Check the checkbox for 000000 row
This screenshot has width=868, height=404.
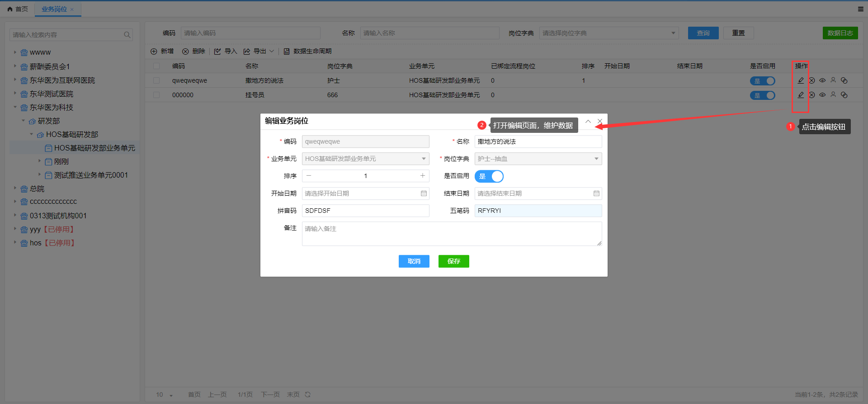point(156,95)
